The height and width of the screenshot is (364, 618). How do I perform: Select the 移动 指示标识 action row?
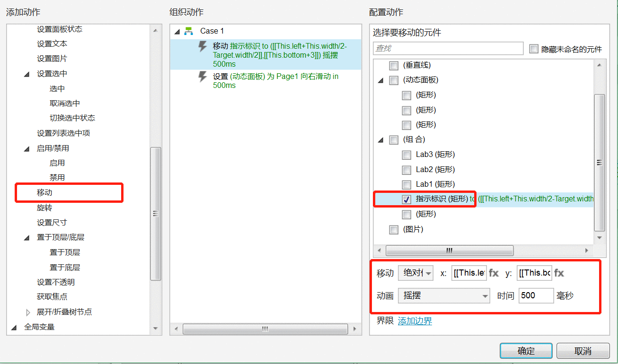(265, 55)
